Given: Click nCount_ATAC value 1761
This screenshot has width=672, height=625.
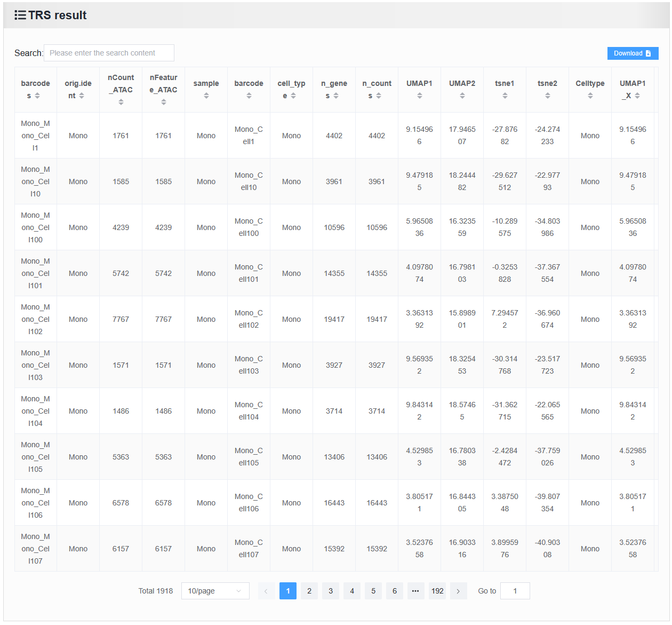Looking at the screenshot, I should [121, 136].
